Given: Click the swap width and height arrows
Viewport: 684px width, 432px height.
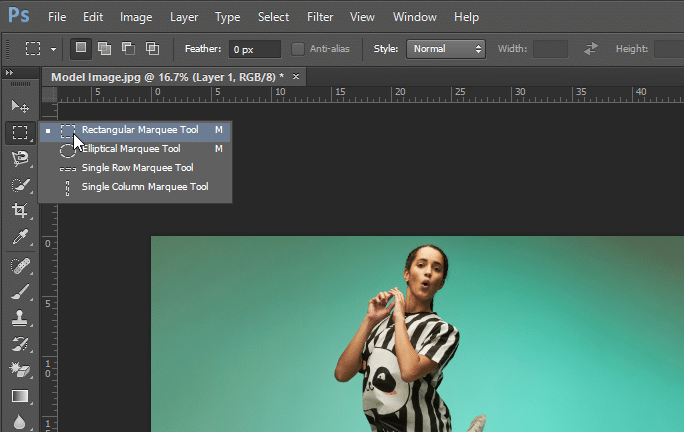Looking at the screenshot, I should coord(591,49).
